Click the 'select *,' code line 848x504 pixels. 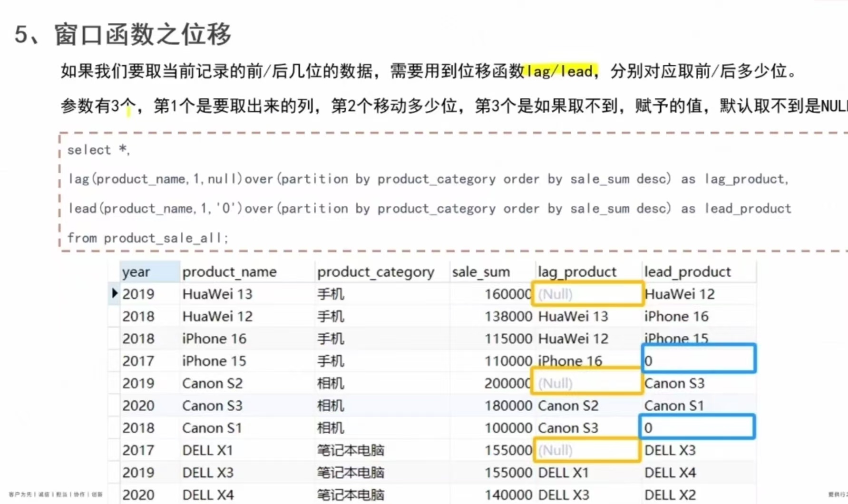[x=98, y=150]
